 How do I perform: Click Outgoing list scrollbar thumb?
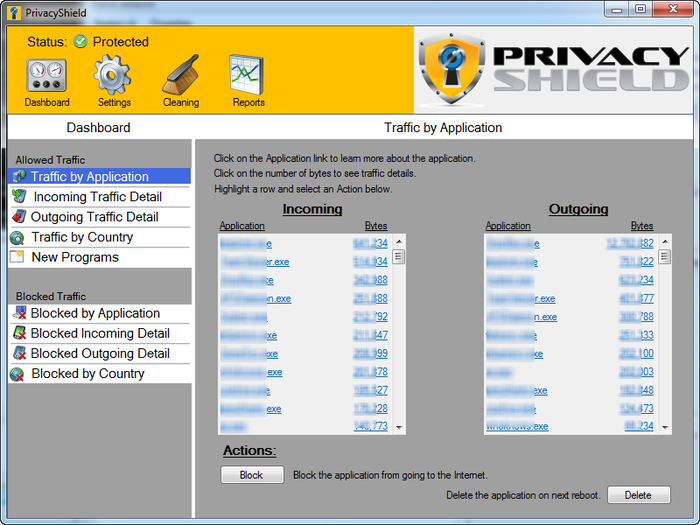[x=664, y=257]
